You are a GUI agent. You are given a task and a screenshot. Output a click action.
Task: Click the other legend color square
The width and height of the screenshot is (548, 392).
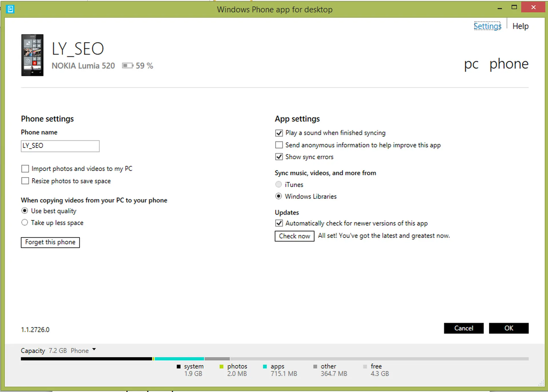point(315,367)
